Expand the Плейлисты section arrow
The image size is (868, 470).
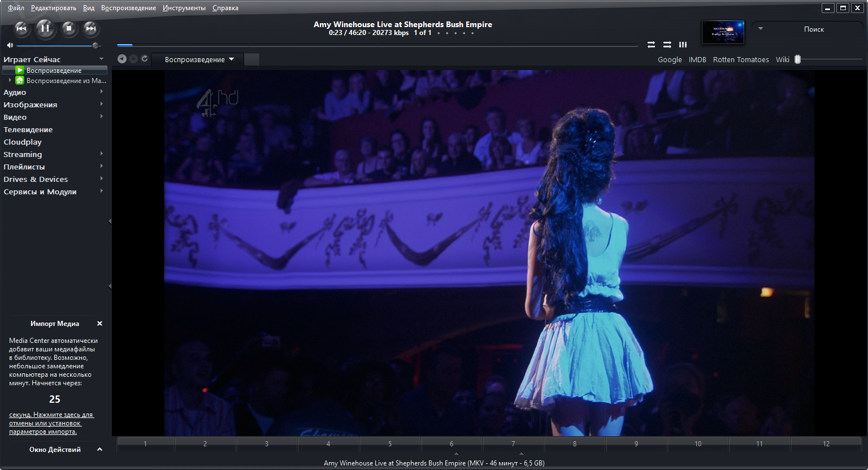(102, 166)
